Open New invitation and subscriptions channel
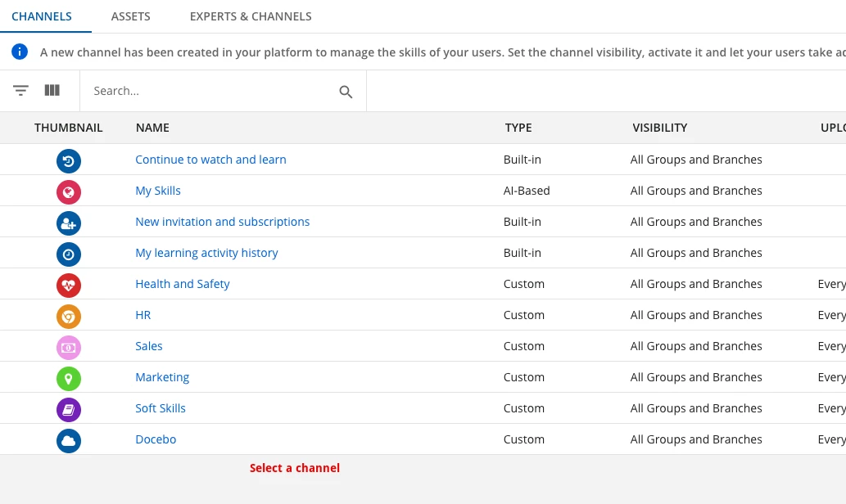846x504 pixels. pos(222,222)
